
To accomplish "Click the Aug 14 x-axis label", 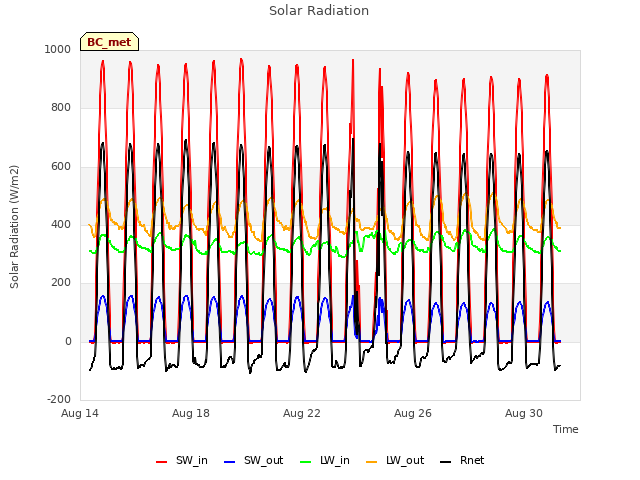I will (80, 413).
